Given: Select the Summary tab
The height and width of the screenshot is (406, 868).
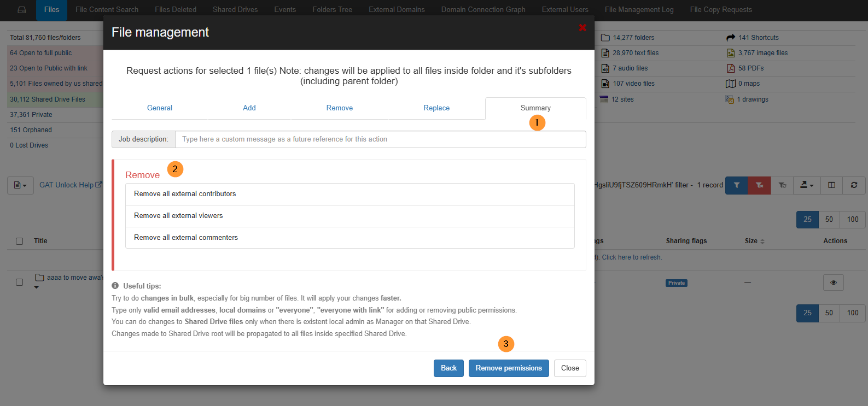Looking at the screenshot, I should click(535, 108).
